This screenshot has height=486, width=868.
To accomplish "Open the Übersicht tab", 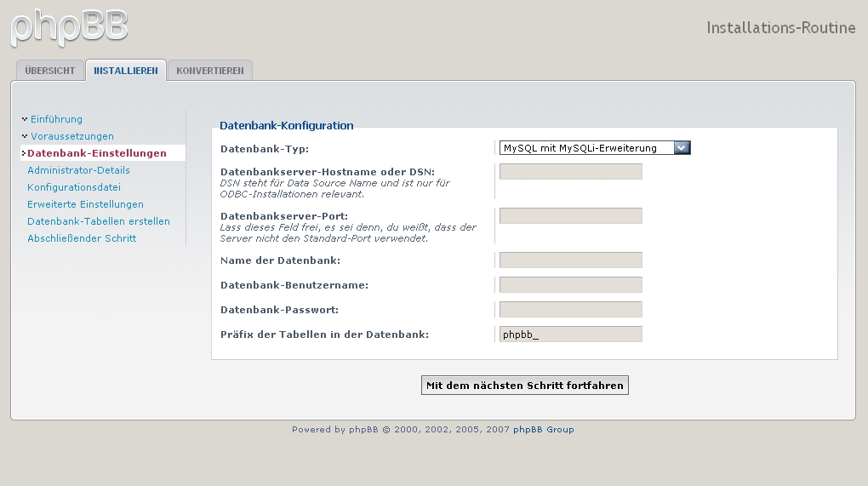I will (x=49, y=71).
